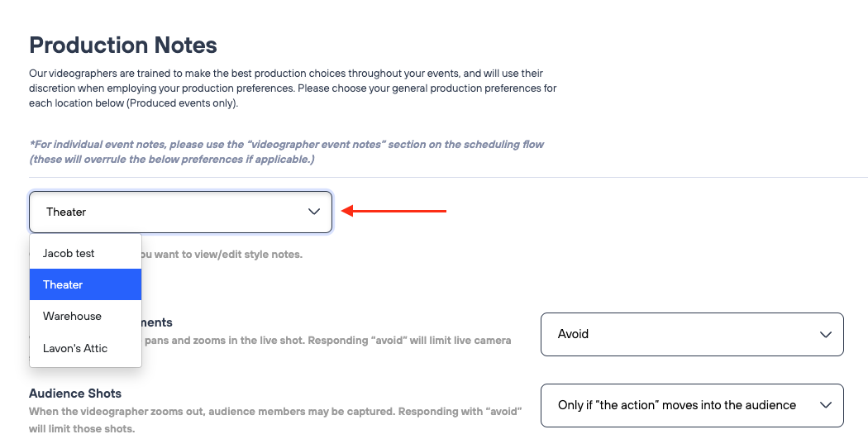Click the videographers intro paragraph
This screenshot has width=868, height=439.
coord(293,88)
